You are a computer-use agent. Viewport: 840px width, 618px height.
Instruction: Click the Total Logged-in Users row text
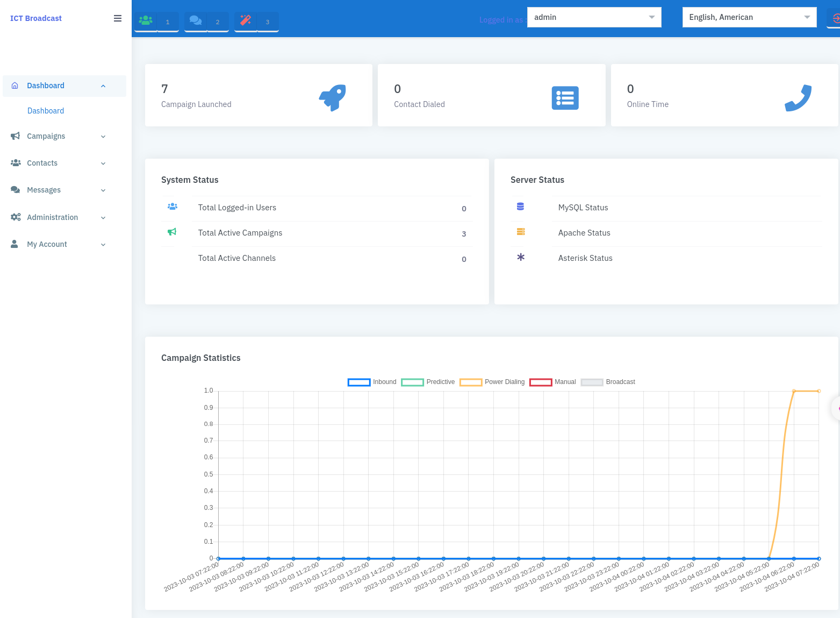(x=237, y=208)
